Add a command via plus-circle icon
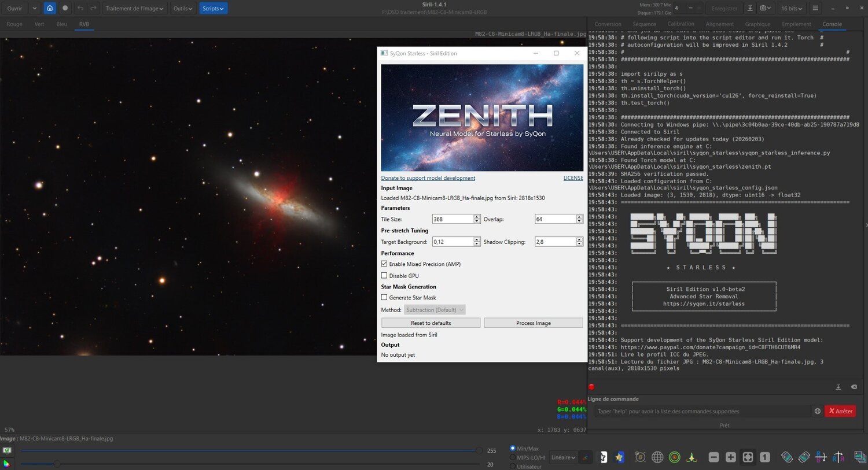Viewport: 868px width, 470px height. click(x=818, y=411)
